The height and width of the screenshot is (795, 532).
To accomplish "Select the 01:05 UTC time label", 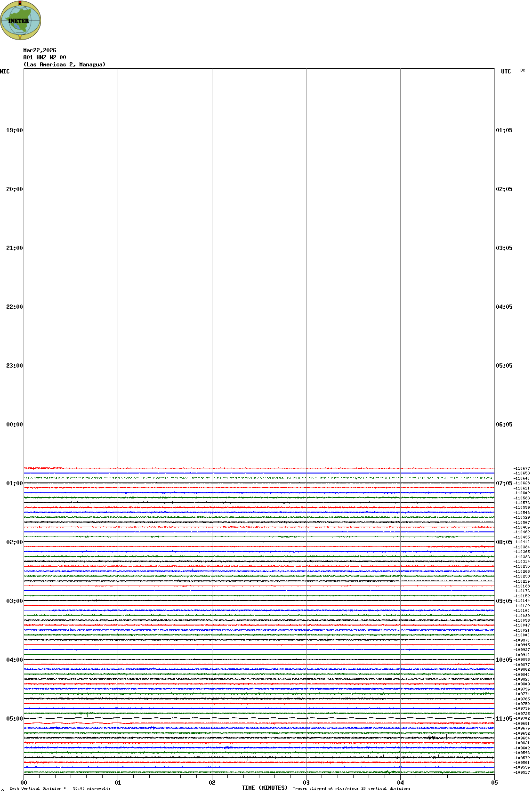I will pos(504,130).
